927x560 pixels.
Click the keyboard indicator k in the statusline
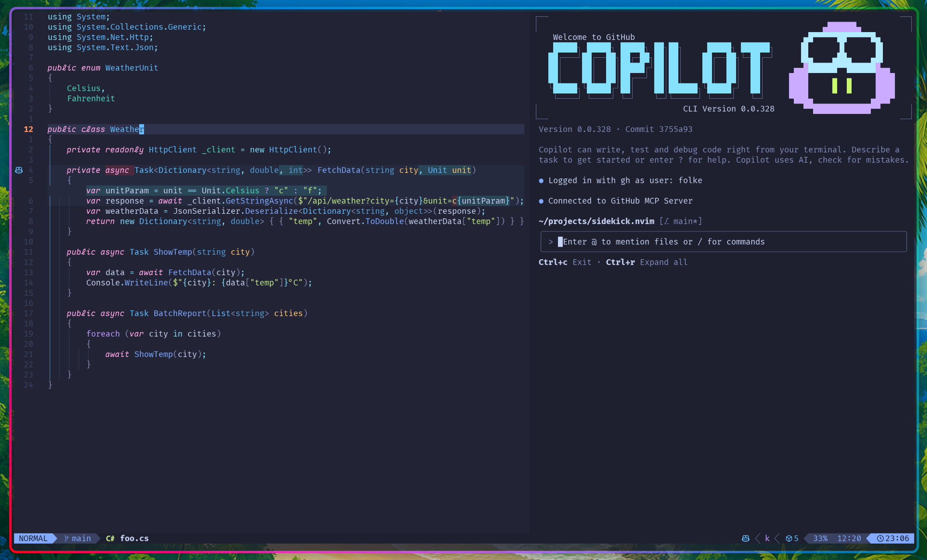click(x=767, y=538)
